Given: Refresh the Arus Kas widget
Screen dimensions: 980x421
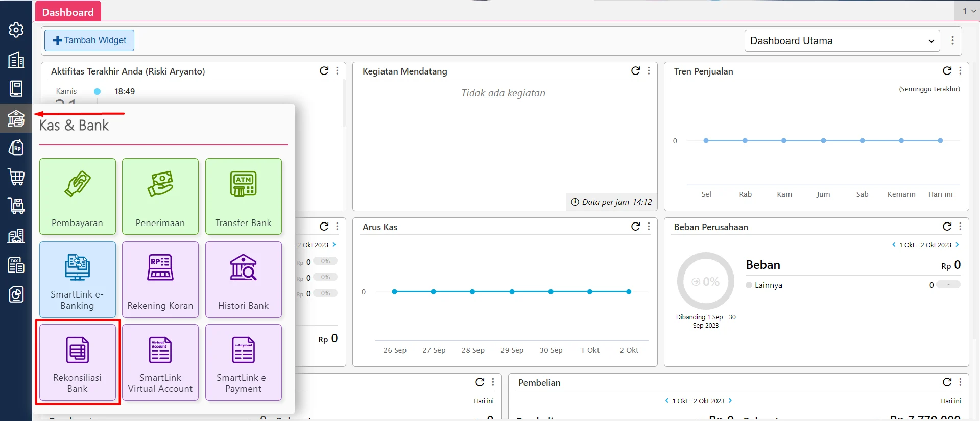Looking at the screenshot, I should pos(635,227).
